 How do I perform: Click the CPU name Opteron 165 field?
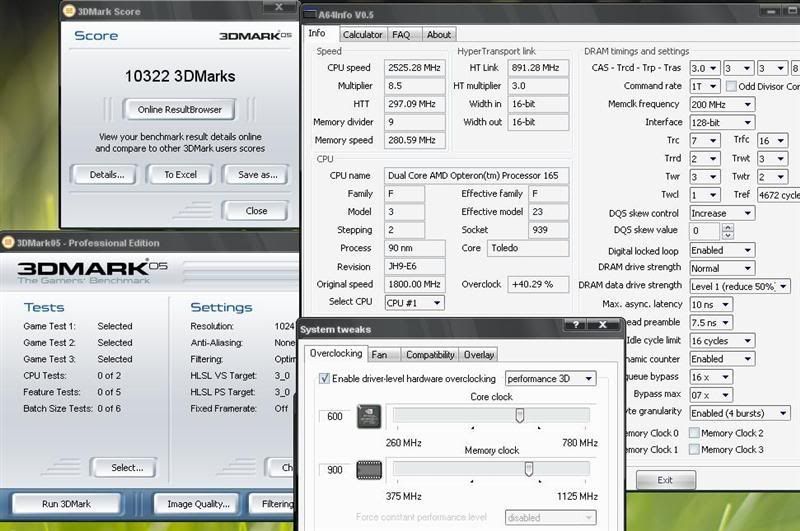coord(477,175)
